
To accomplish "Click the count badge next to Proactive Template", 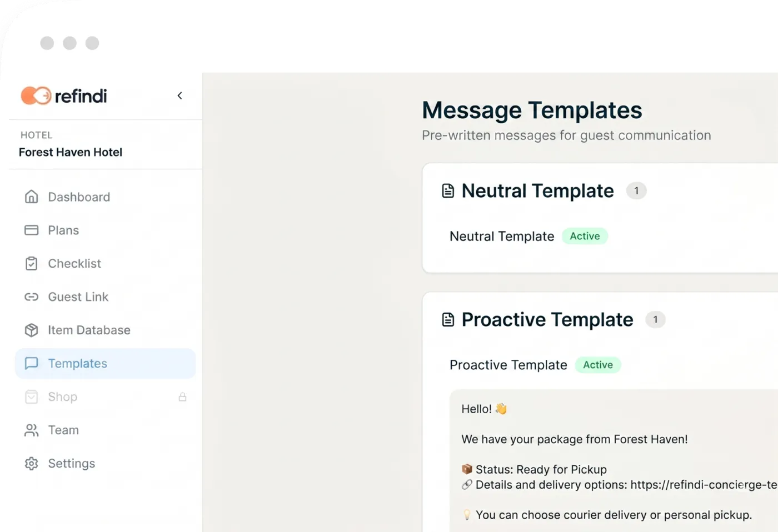I will [655, 320].
